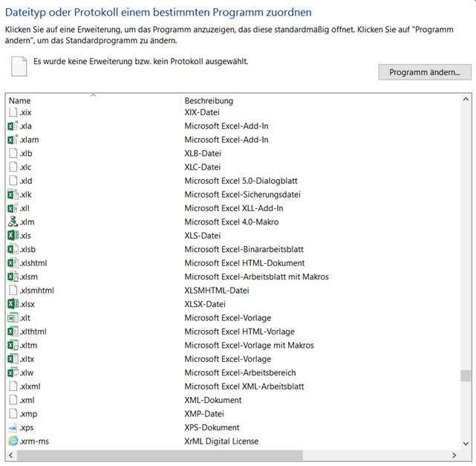Screen dimensions: 476x466
Task: Select 'Microsoft Excel XML-Arbeitsblatt' description
Action: click(244, 386)
